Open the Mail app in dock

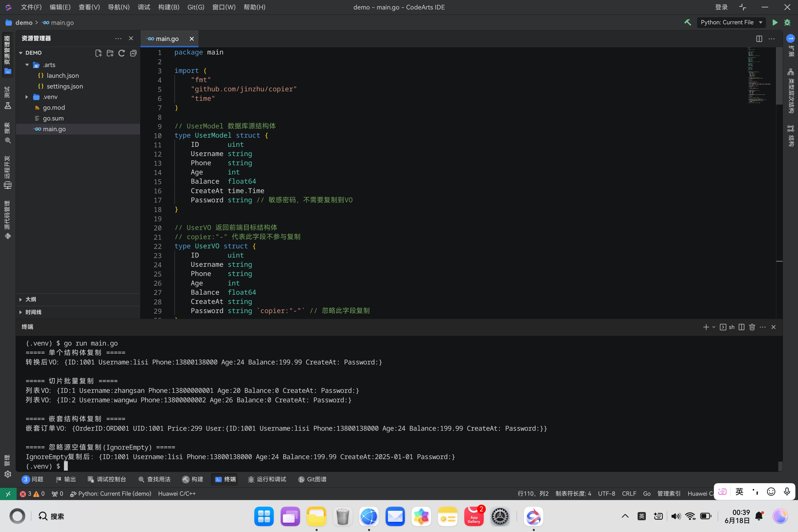tap(395, 516)
